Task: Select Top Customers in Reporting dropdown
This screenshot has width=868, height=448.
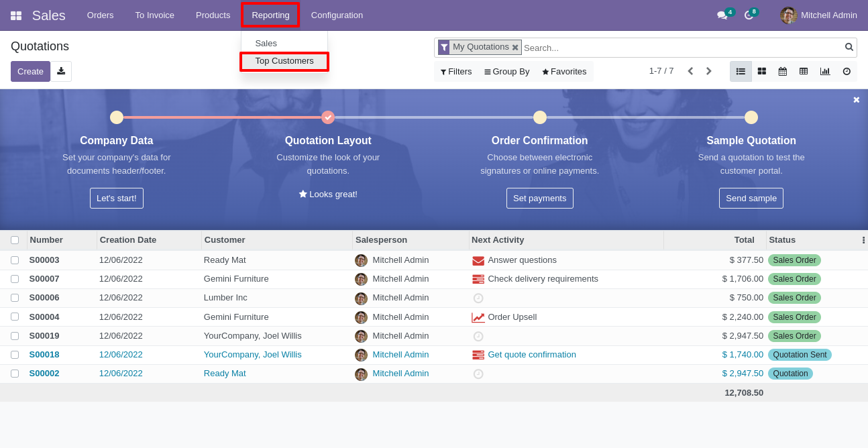Action: click(x=284, y=61)
